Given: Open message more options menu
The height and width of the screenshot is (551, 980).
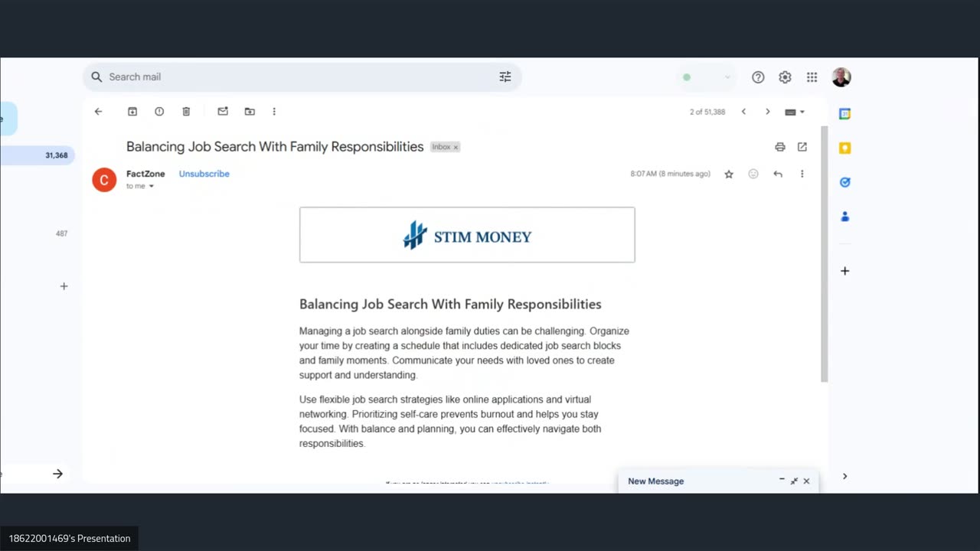Looking at the screenshot, I should click(x=802, y=174).
